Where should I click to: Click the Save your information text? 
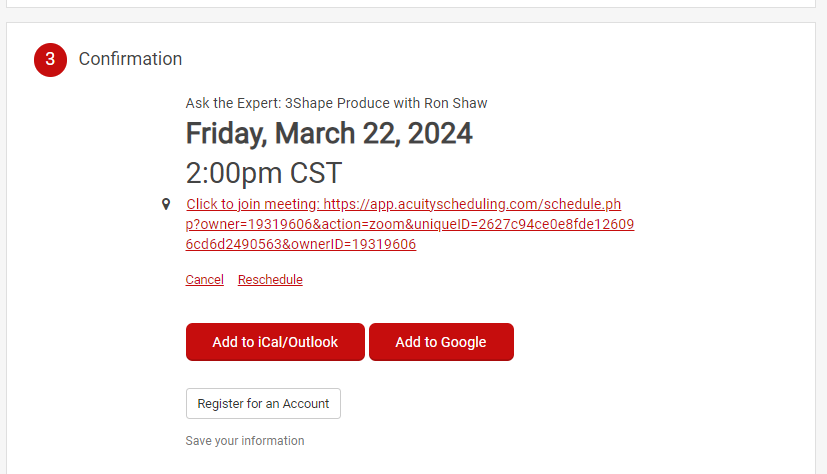pos(245,441)
